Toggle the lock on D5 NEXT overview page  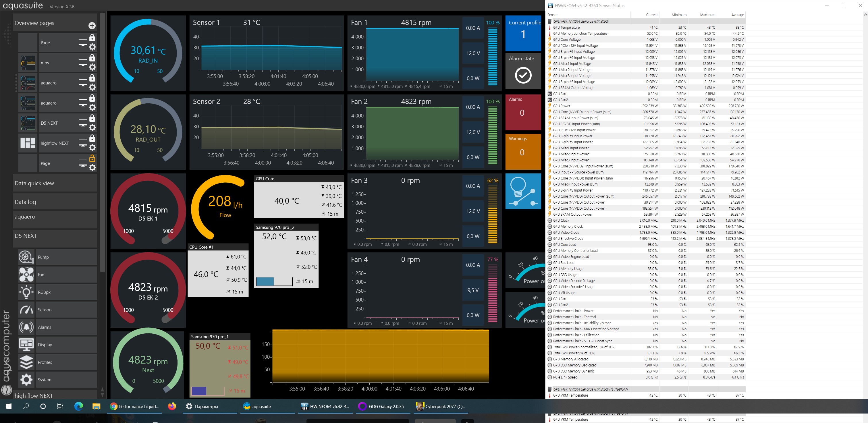coord(92,118)
